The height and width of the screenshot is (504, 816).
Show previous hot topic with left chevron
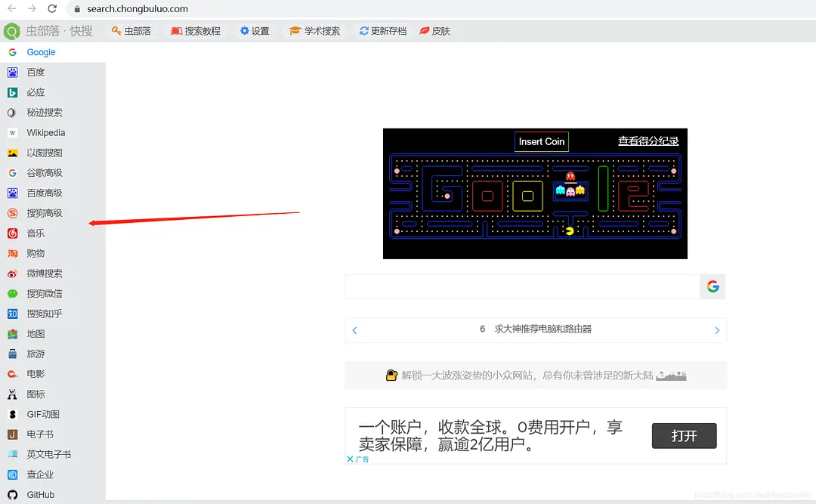point(354,330)
